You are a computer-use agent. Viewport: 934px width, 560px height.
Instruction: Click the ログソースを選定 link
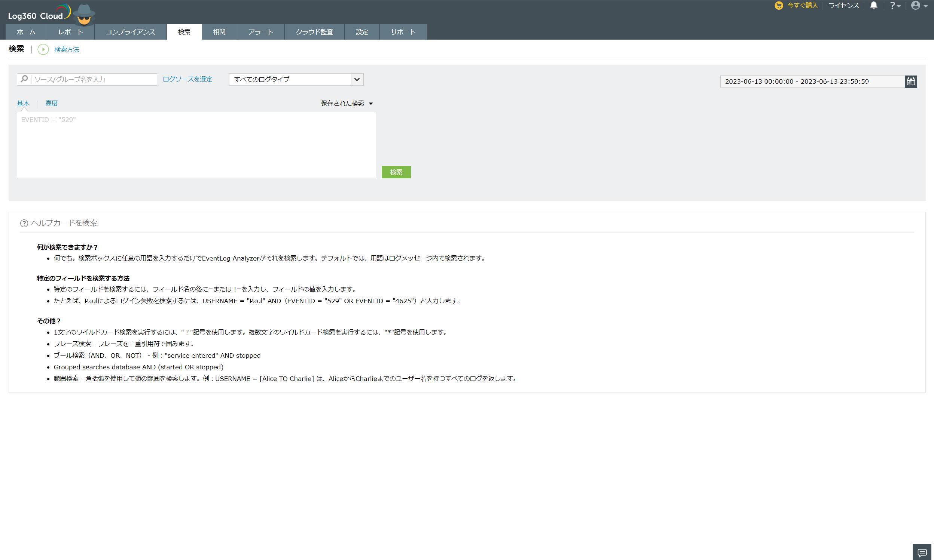187,79
